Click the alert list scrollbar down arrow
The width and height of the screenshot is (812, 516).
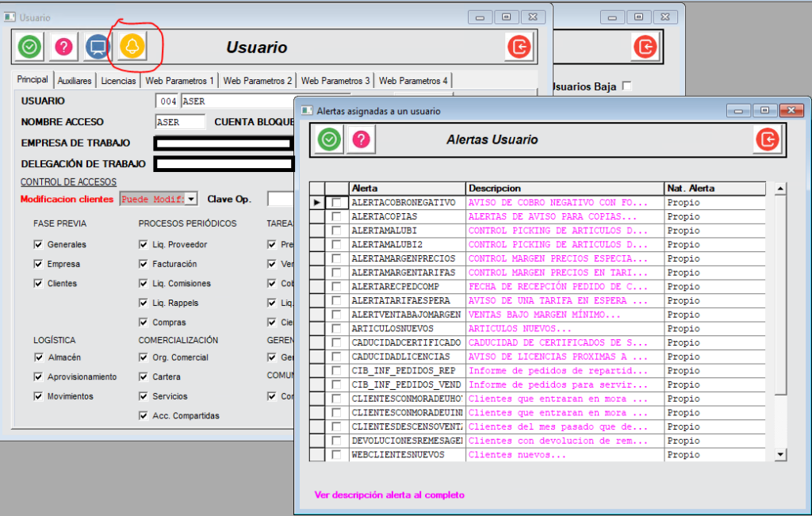click(780, 454)
